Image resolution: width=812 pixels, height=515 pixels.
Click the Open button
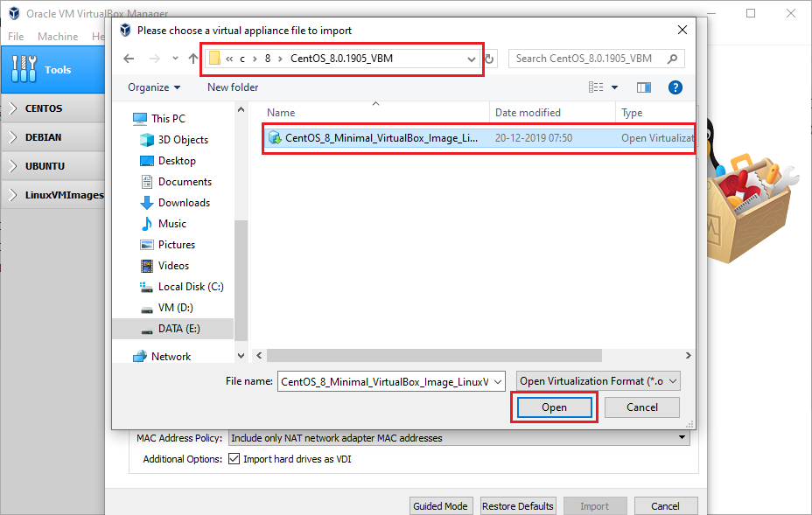554,407
